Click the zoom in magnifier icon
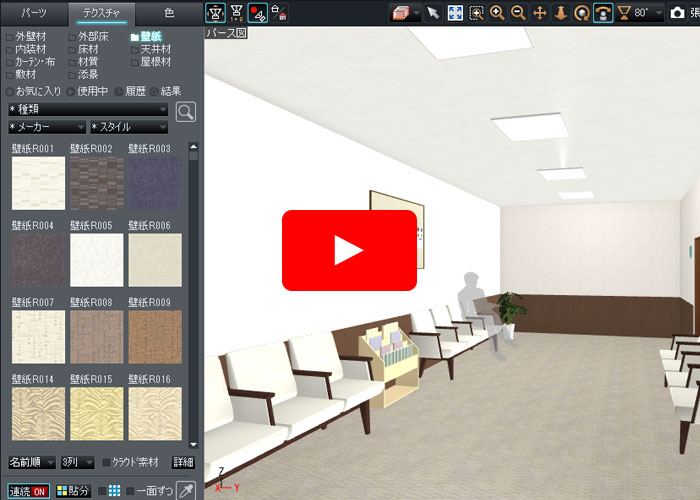 pos(497,13)
